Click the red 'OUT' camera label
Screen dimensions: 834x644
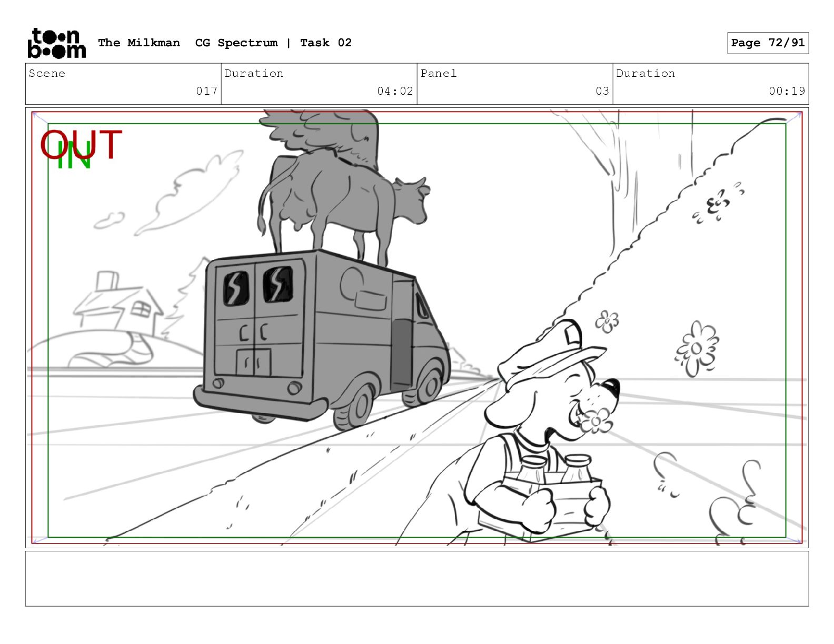click(x=81, y=145)
